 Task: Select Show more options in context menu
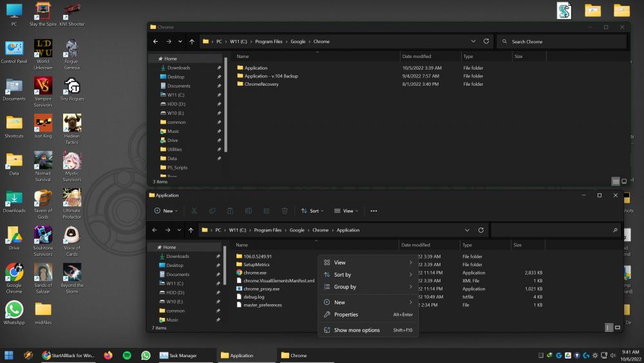[357, 330]
